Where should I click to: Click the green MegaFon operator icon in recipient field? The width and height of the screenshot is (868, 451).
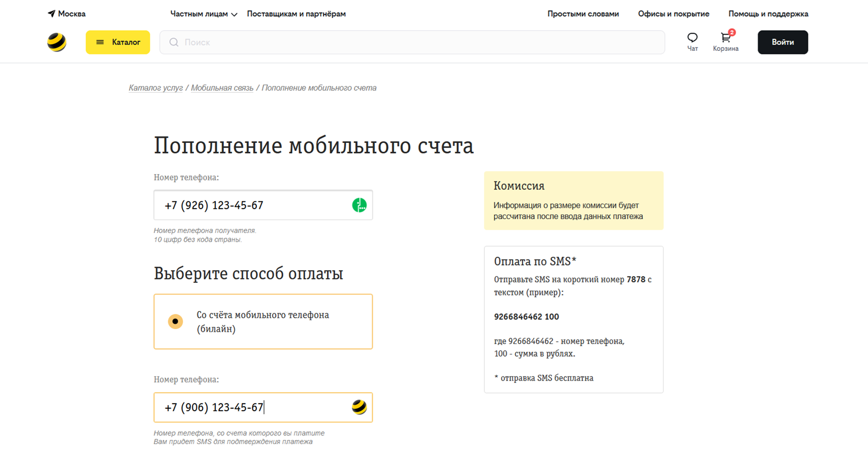[359, 205]
